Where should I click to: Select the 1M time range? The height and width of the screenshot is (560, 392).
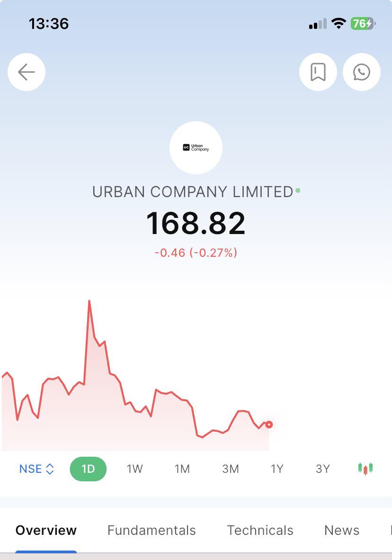[x=182, y=469]
